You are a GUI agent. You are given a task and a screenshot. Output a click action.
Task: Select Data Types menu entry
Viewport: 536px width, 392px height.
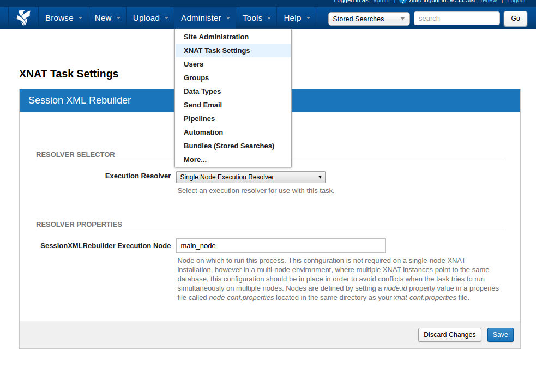(x=202, y=92)
